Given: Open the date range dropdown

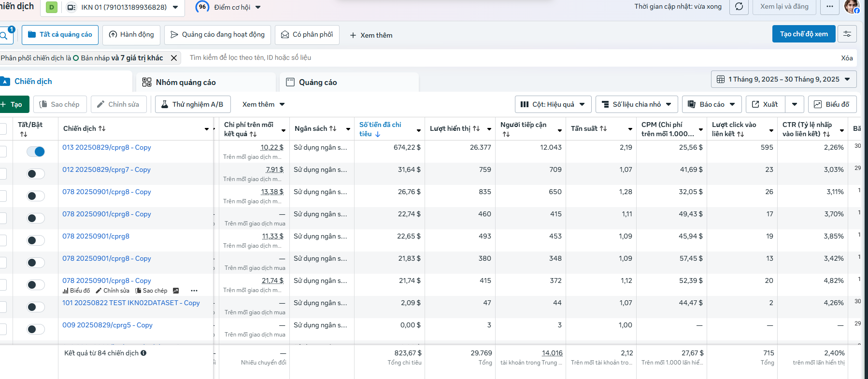Looking at the screenshot, I should [x=783, y=79].
